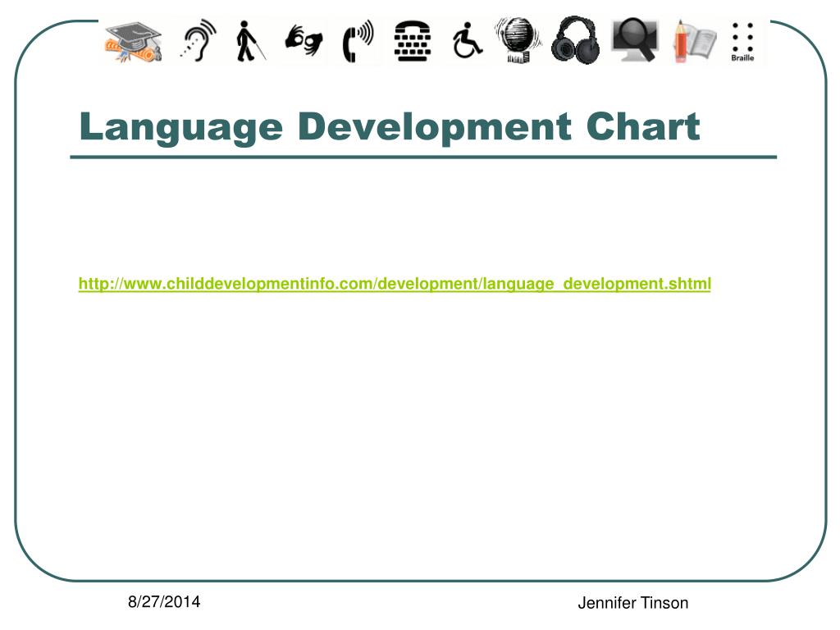Click the Braille dots icon

742,42
